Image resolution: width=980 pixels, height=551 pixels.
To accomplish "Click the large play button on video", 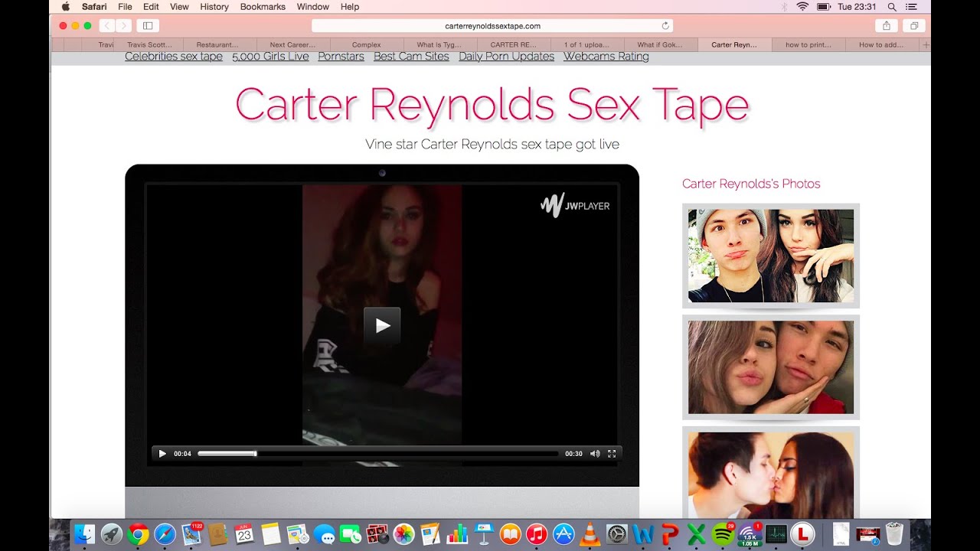I will [x=382, y=326].
